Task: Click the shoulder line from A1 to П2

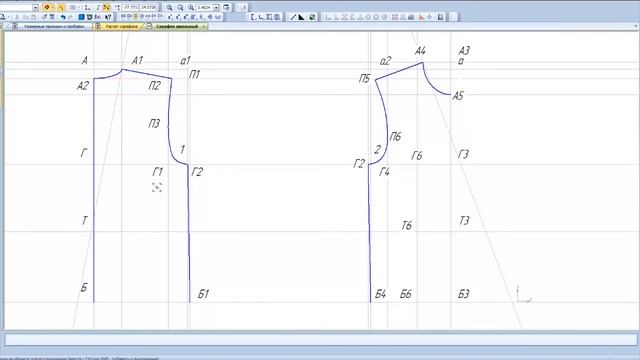Action: click(147, 74)
